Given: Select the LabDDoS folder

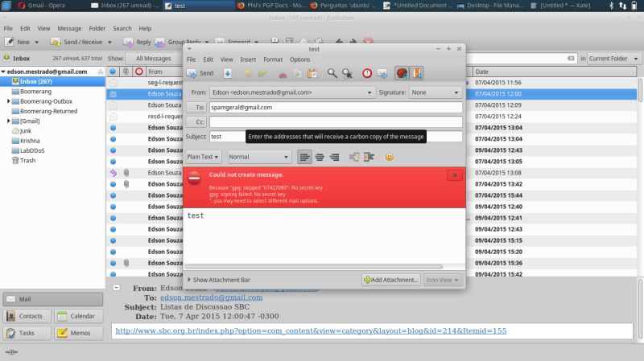Looking at the screenshot, I should click(32, 150).
